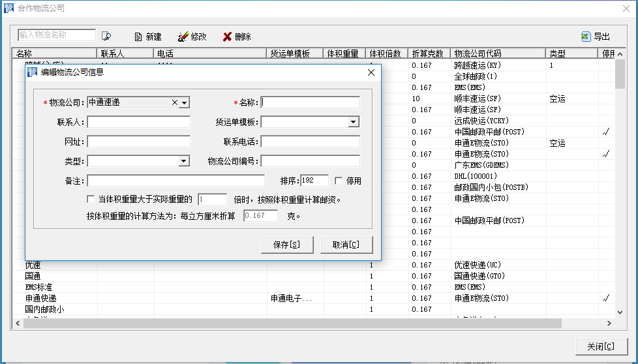Click the 排序 field showing 192
Image resolution: width=638 pixels, height=364 pixels.
[314, 181]
